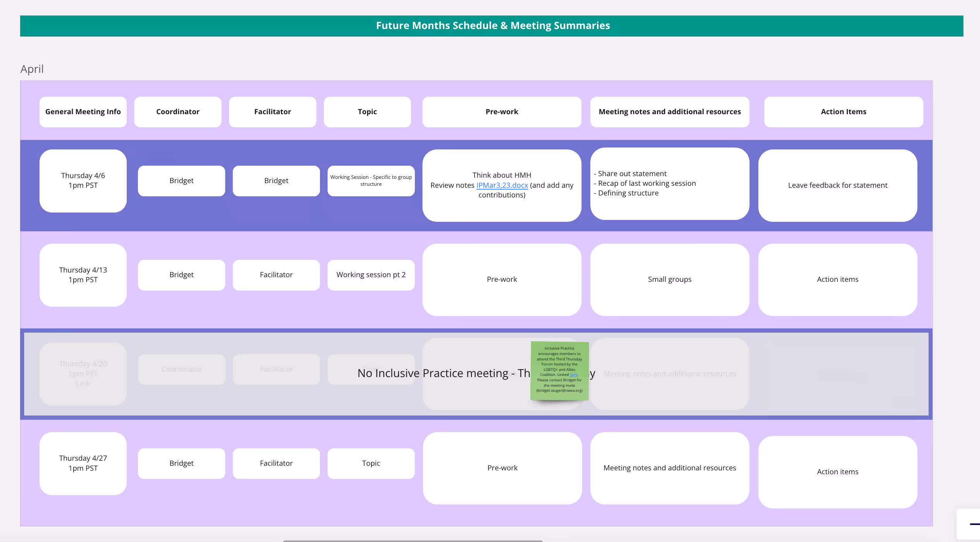Select the Share out statement notes card

(670, 184)
